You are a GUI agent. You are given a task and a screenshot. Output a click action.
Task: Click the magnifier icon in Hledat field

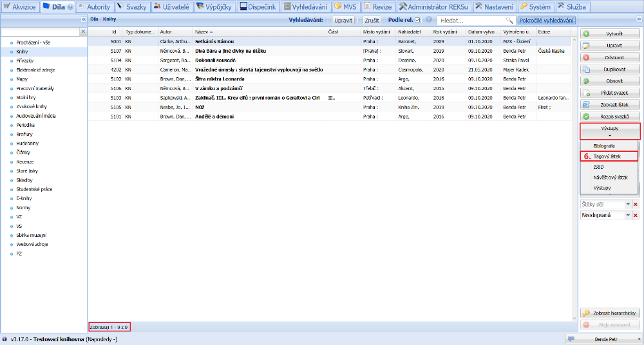point(509,21)
